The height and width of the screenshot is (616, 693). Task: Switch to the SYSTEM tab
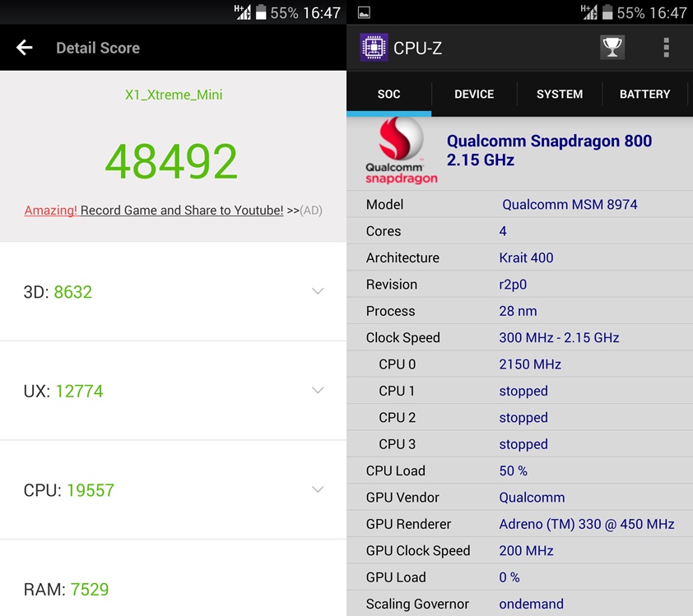[x=560, y=94]
